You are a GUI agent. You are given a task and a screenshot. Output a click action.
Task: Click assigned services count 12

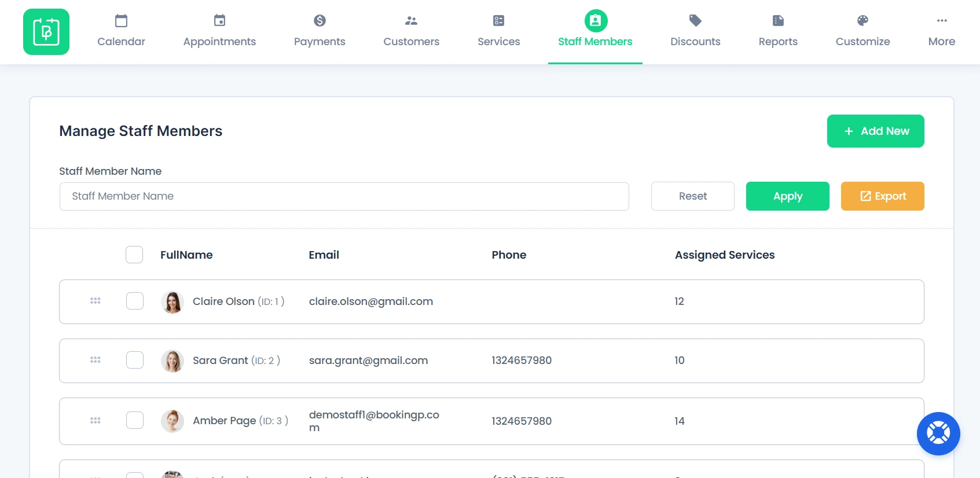(x=680, y=301)
